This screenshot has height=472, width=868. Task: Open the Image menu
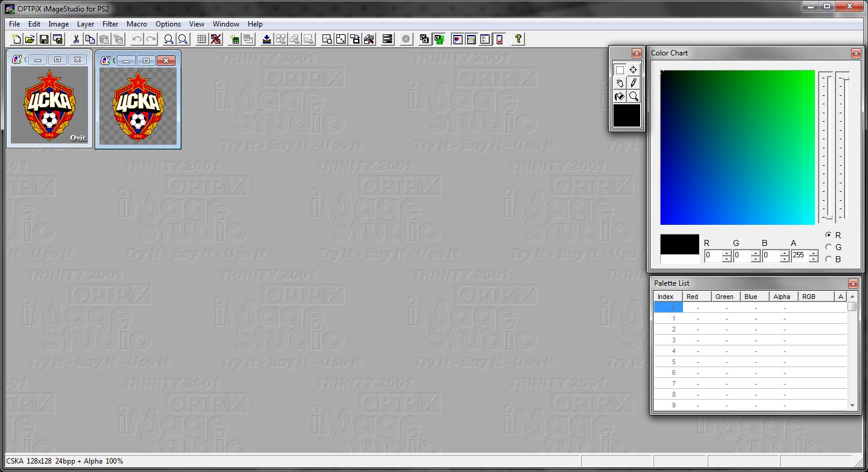point(58,24)
